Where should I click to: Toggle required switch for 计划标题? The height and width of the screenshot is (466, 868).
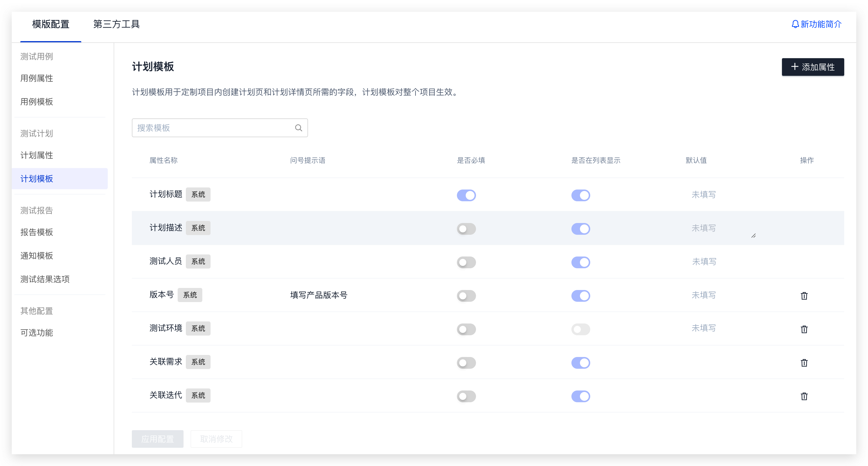[466, 195]
